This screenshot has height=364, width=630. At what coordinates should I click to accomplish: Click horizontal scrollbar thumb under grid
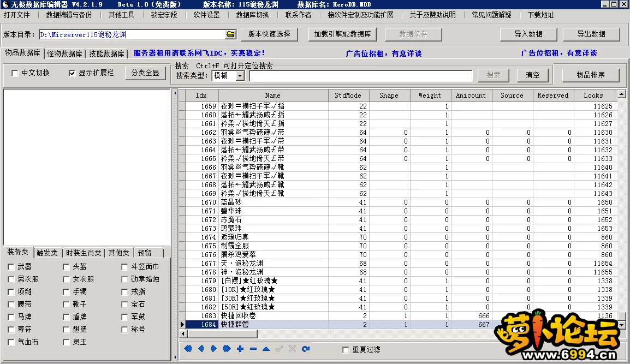click(x=222, y=334)
